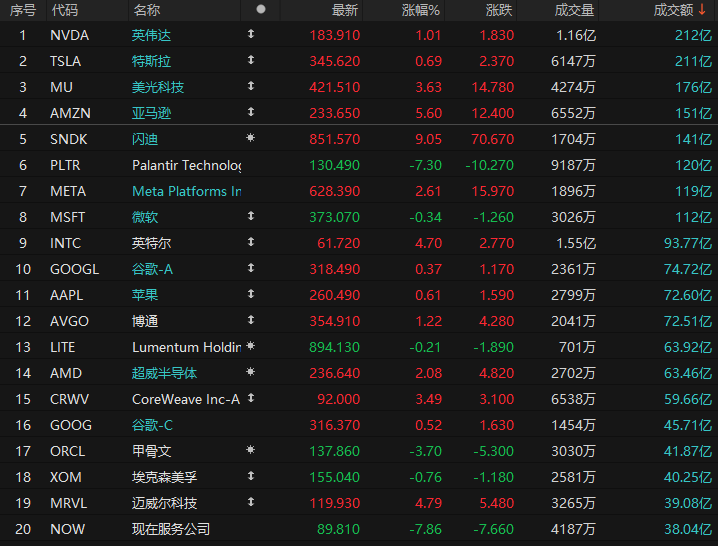Click the arrow marker icon in GOOGL row
Screen dimensions: 718x546
(x=250, y=268)
